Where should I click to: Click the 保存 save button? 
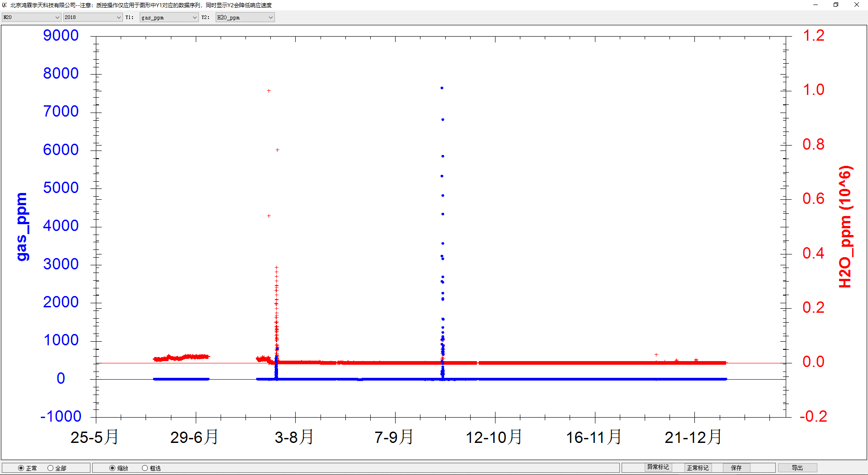[x=736, y=468]
